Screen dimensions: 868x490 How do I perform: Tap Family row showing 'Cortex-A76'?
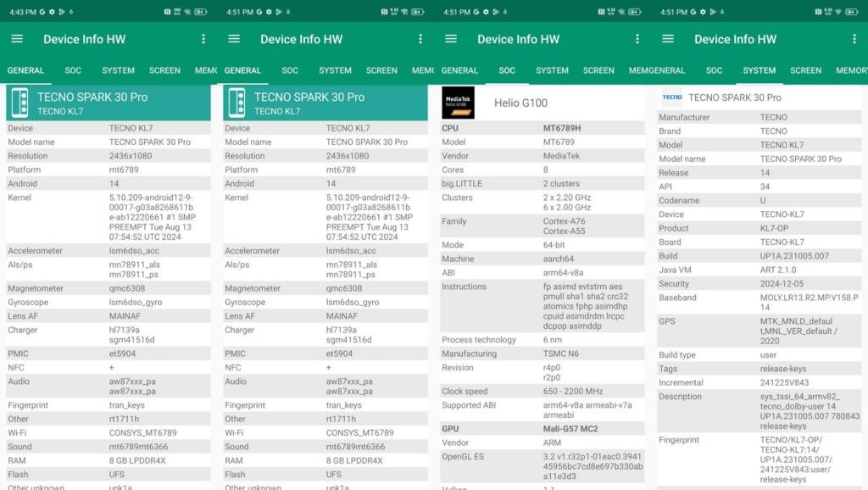click(542, 226)
